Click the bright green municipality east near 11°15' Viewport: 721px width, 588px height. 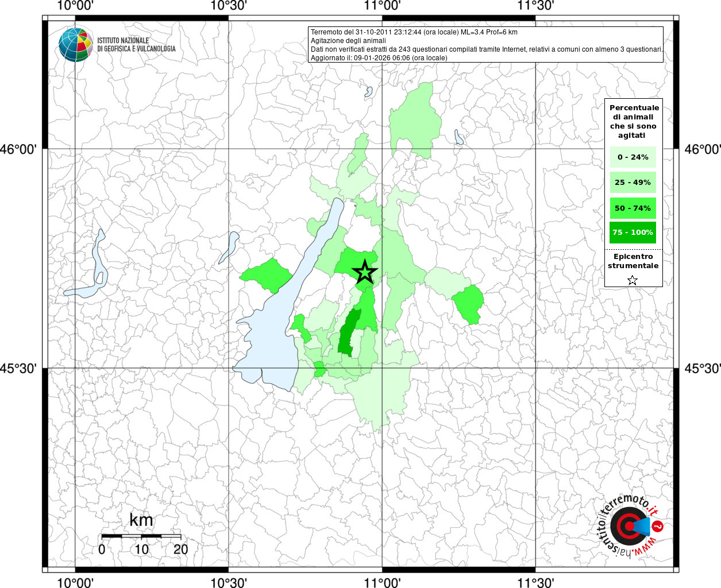(x=468, y=304)
